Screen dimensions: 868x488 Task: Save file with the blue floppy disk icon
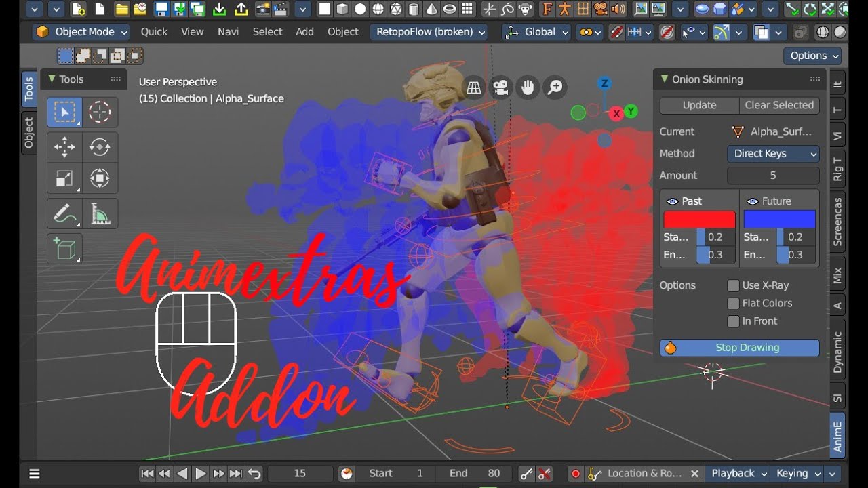pyautogui.click(x=161, y=9)
